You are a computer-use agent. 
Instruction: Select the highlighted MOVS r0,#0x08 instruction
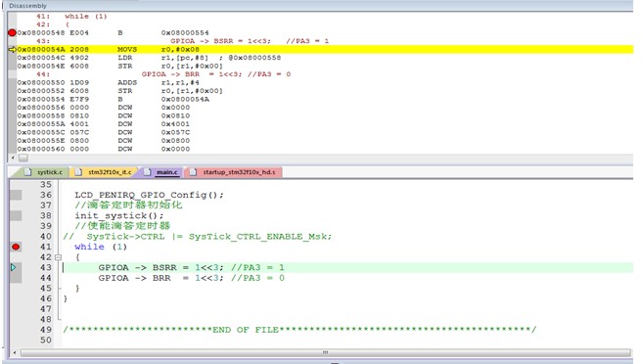click(x=325, y=50)
